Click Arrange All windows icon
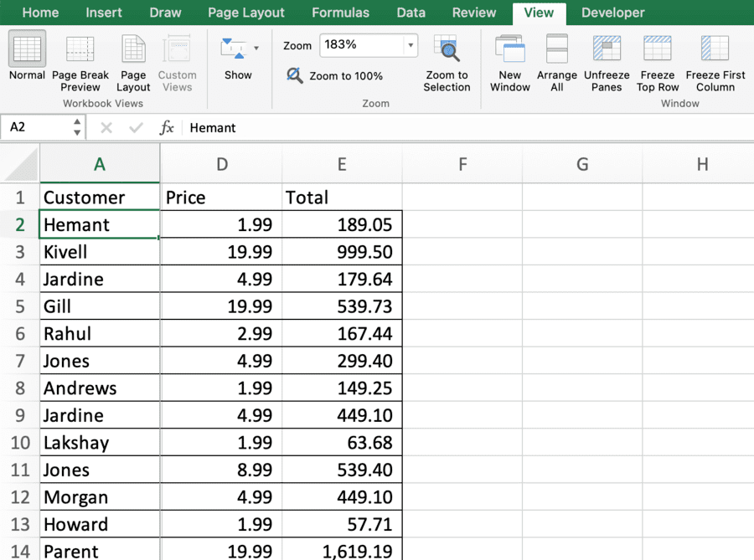Screen dimensions: 754x560 point(557,49)
